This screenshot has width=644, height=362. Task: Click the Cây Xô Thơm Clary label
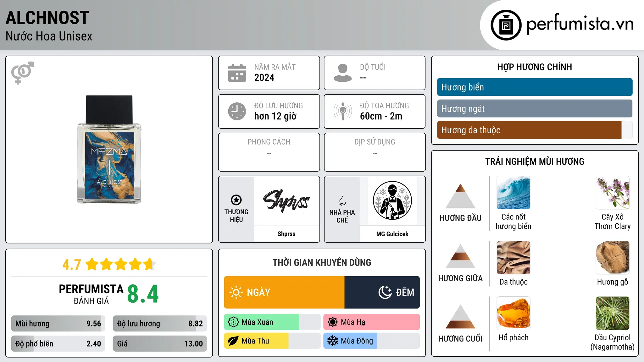tap(613, 222)
